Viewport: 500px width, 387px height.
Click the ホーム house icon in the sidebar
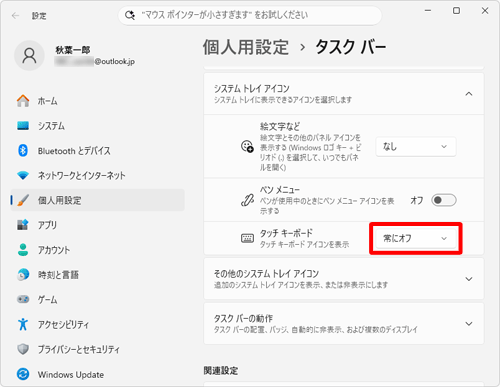click(23, 101)
